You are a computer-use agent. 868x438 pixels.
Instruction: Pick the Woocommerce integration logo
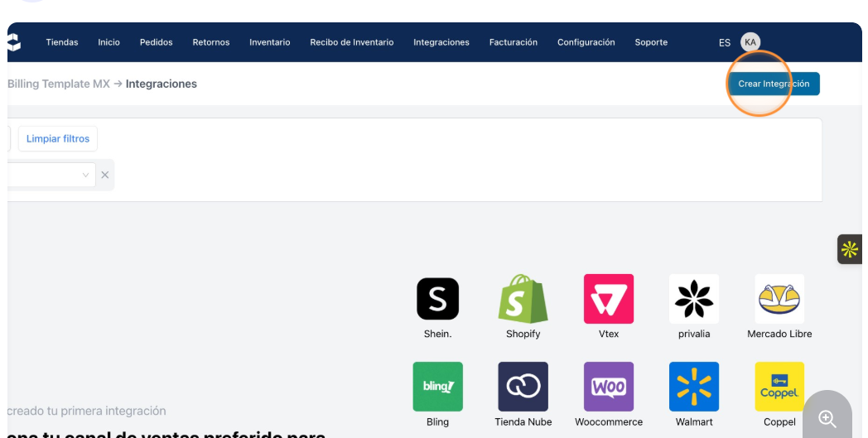coord(609,387)
